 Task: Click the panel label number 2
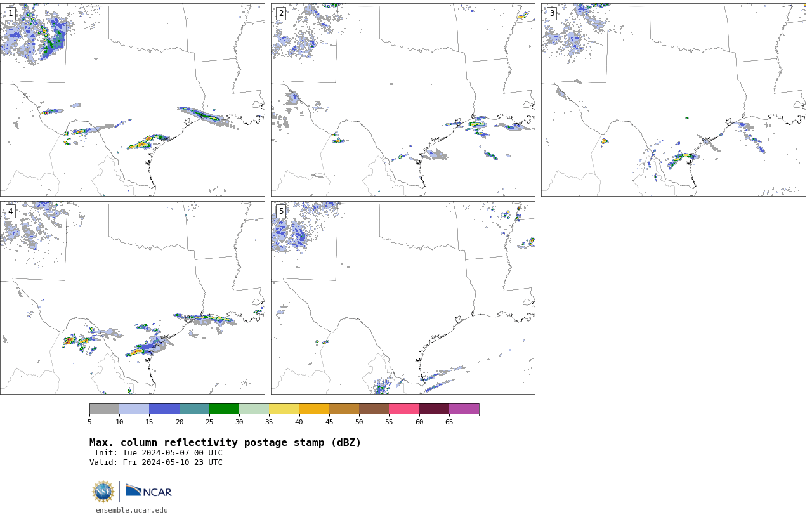tap(281, 13)
